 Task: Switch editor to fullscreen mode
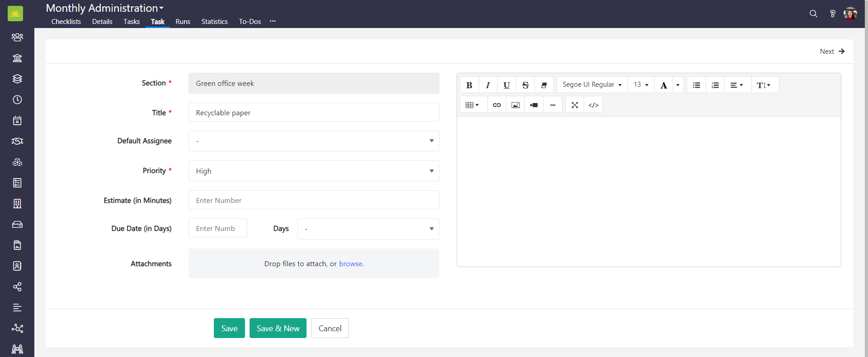[x=575, y=105]
